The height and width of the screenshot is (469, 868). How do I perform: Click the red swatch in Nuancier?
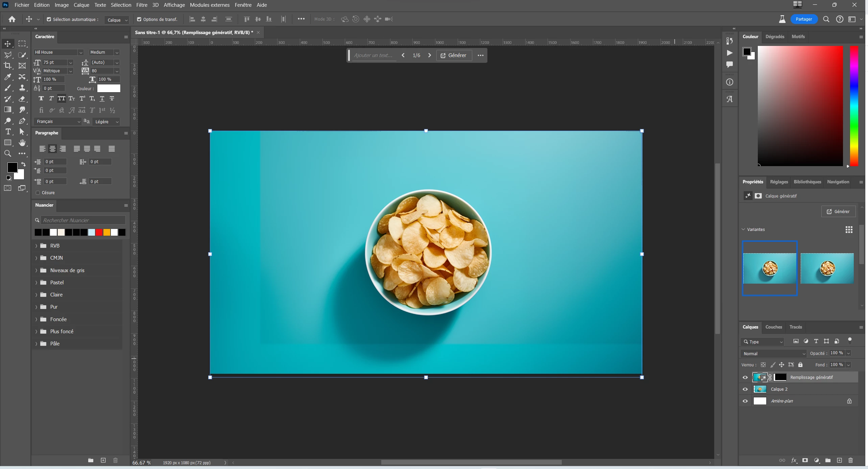pos(99,232)
